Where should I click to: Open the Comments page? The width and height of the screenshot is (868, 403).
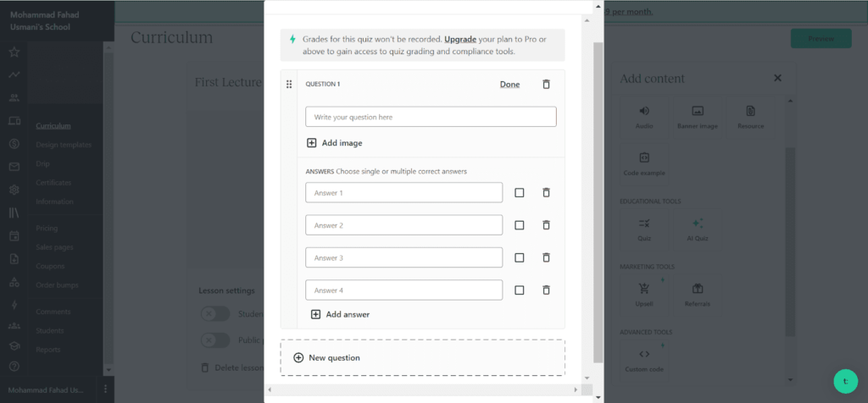point(53,312)
